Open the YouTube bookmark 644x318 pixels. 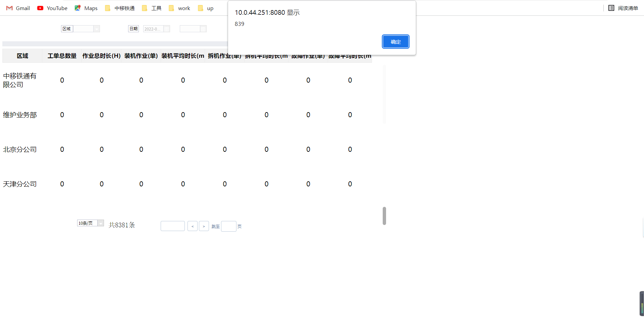click(52, 8)
